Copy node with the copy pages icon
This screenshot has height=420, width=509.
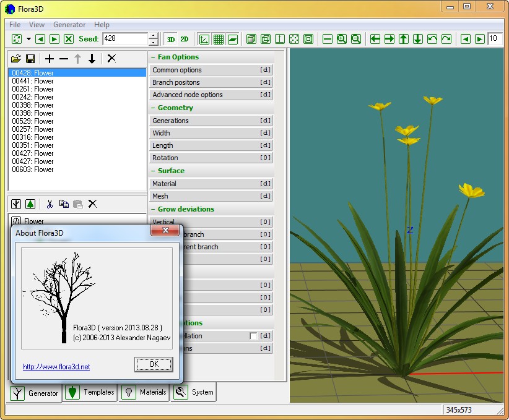point(64,204)
